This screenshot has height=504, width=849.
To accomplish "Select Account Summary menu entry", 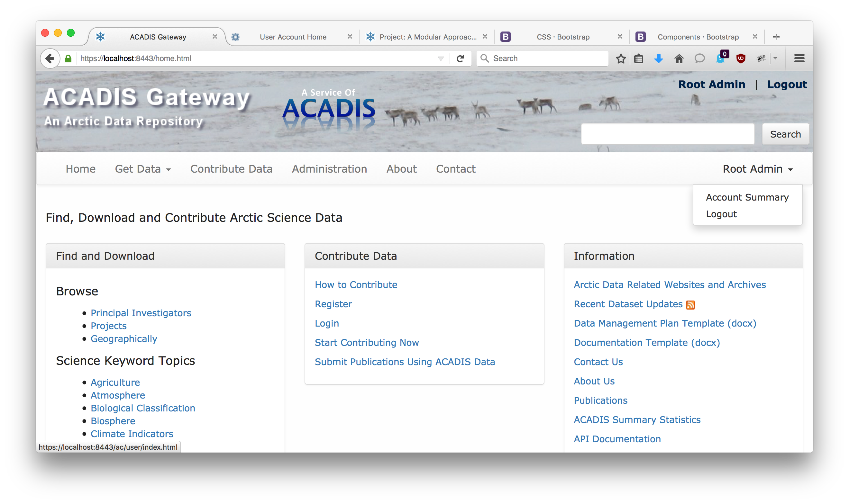I will [x=747, y=197].
